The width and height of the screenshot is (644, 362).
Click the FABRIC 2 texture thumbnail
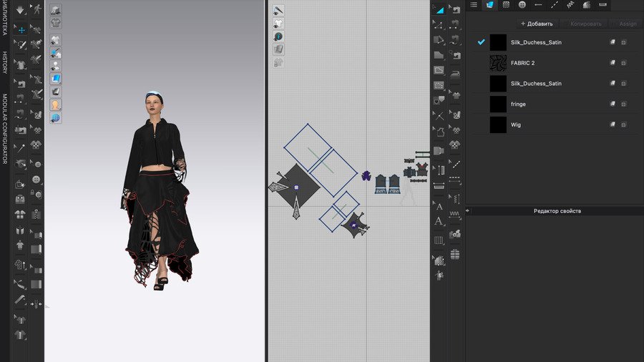(x=498, y=63)
